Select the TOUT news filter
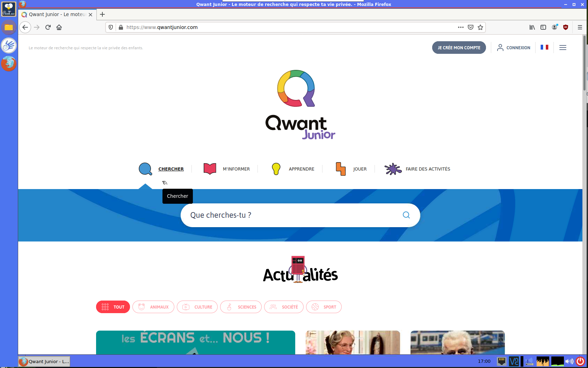The width and height of the screenshot is (588, 368). (113, 307)
